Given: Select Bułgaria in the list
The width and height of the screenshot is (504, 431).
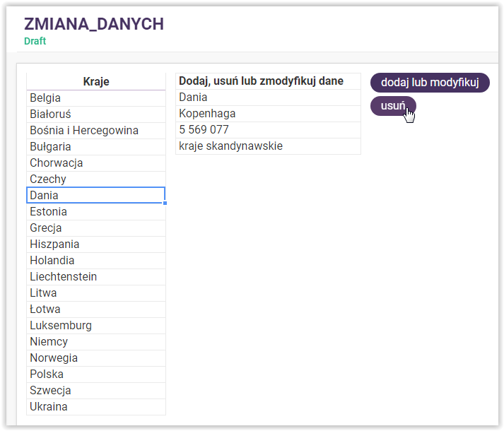Looking at the screenshot, I should coord(95,147).
